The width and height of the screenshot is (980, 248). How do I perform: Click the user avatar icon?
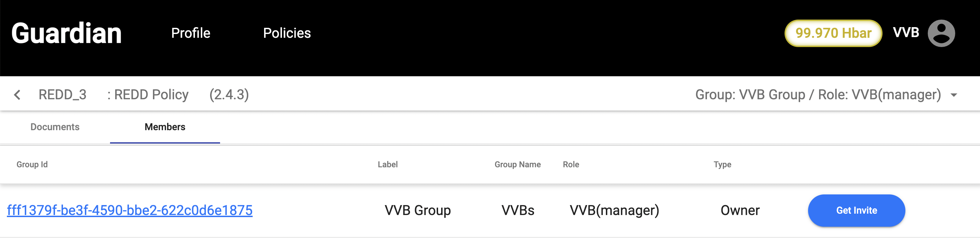click(941, 33)
